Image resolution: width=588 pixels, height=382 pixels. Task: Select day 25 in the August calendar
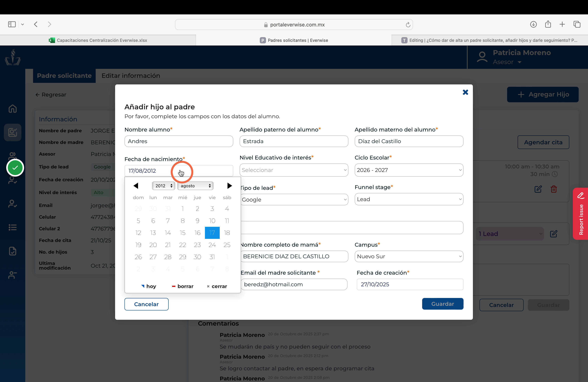coord(227,245)
